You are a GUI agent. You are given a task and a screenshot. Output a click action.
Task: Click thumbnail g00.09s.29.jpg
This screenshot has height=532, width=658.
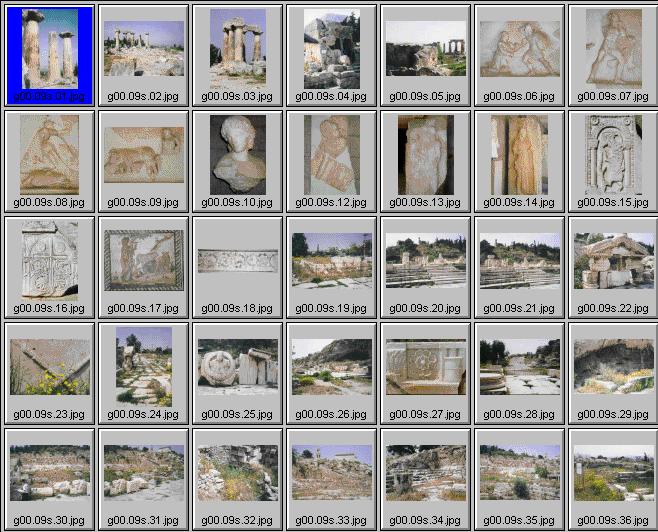coord(612,366)
